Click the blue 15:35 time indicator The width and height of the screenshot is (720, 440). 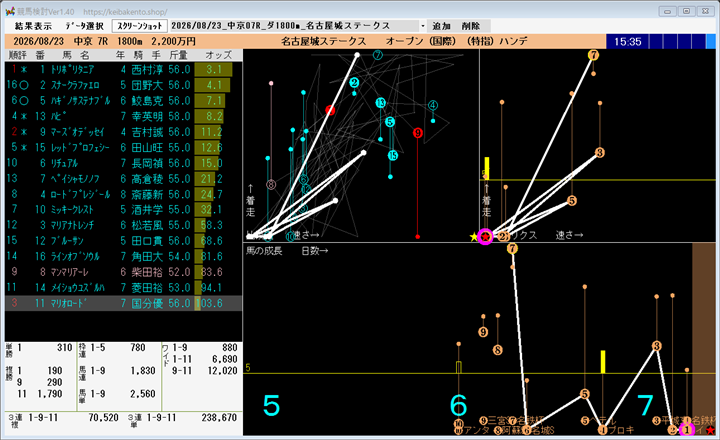(x=627, y=42)
